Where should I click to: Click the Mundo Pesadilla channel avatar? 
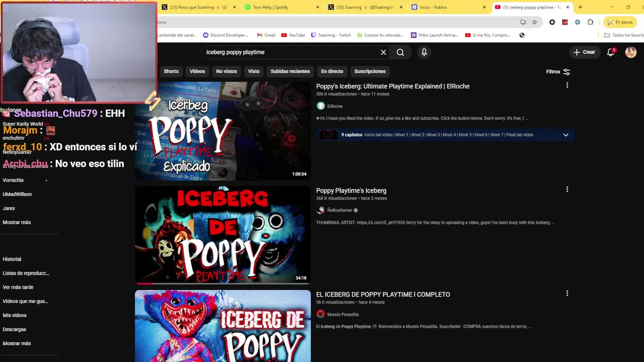point(320,314)
